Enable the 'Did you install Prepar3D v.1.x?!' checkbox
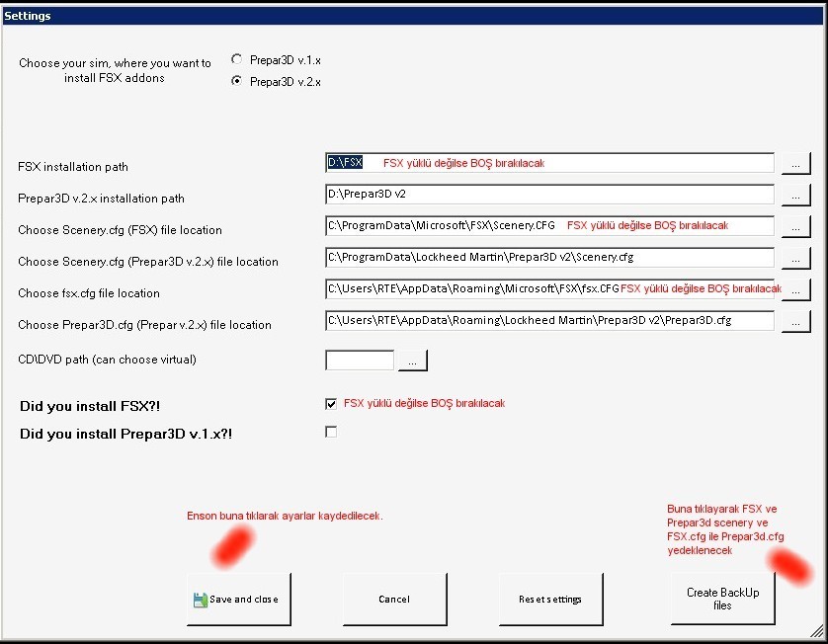Image resolution: width=828 pixels, height=644 pixels. (331, 432)
